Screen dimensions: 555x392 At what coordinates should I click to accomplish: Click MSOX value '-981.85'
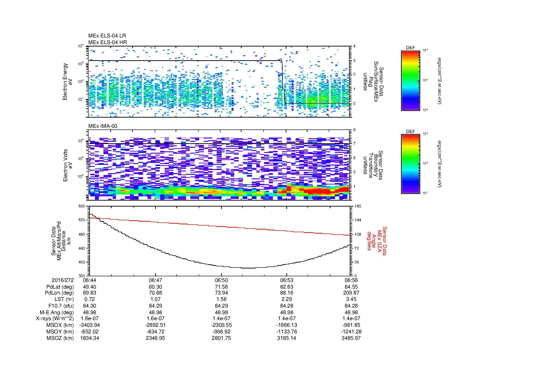(x=351, y=325)
